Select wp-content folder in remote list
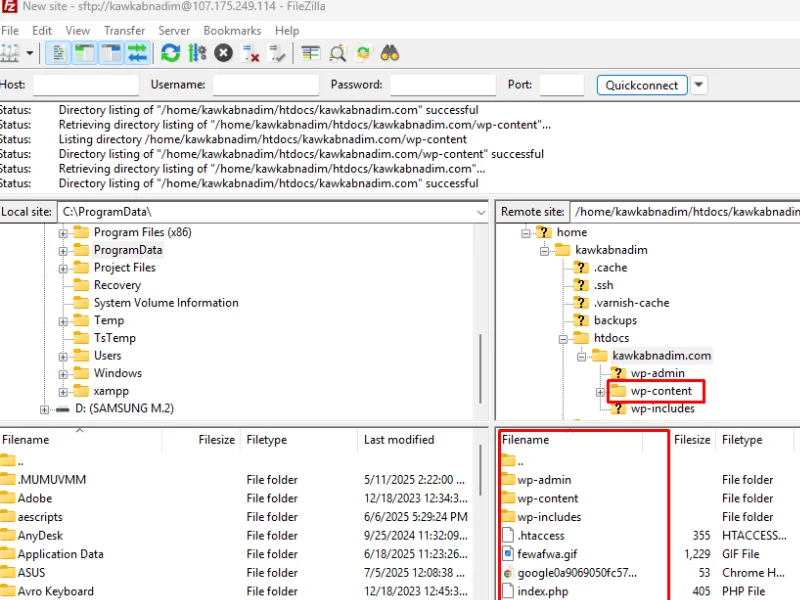Viewport: 800px width, 600px height. click(547, 498)
